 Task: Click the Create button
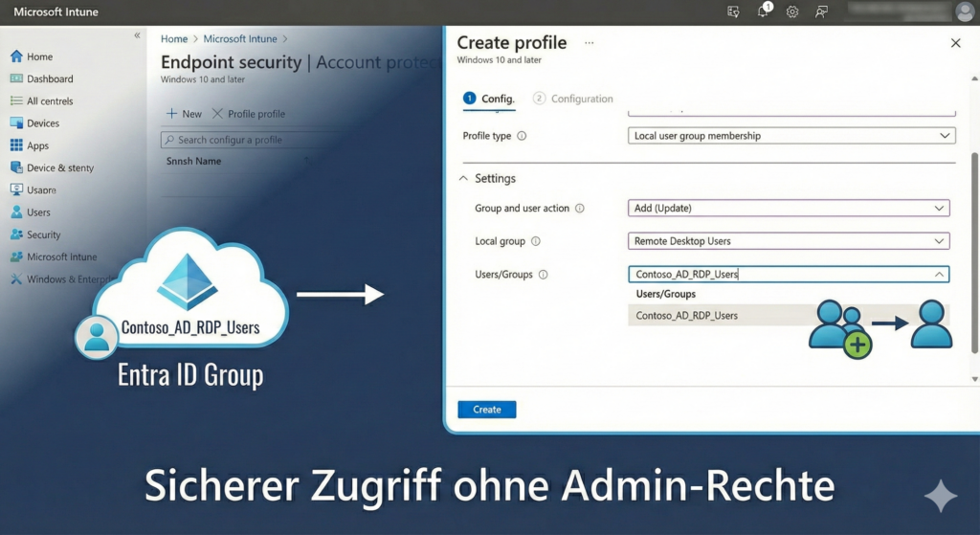[487, 410]
